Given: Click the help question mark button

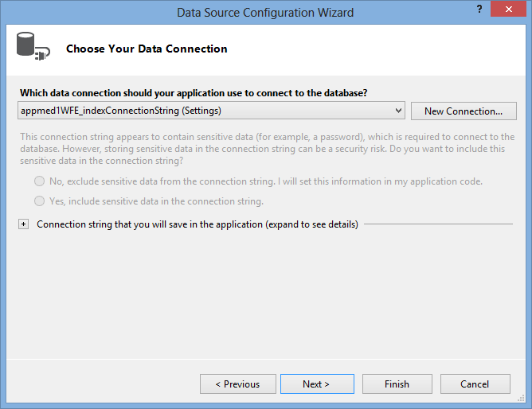Looking at the screenshot, I should [479, 10].
